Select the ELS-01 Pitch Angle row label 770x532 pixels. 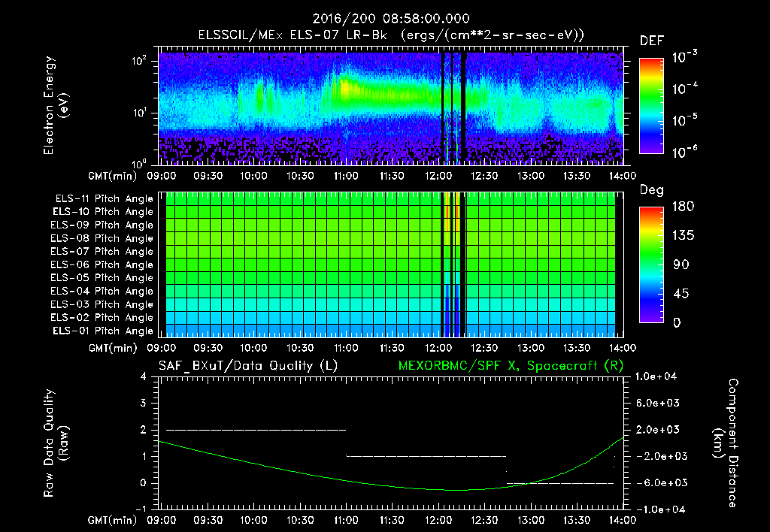(103, 331)
